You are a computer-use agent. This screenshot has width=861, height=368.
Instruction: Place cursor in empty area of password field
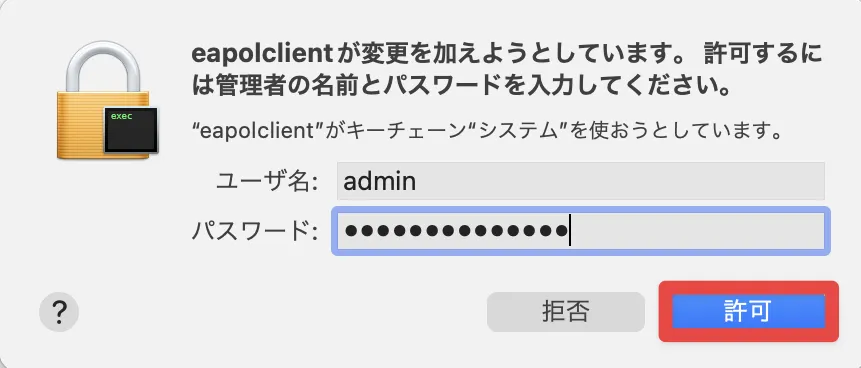[x=697, y=231]
